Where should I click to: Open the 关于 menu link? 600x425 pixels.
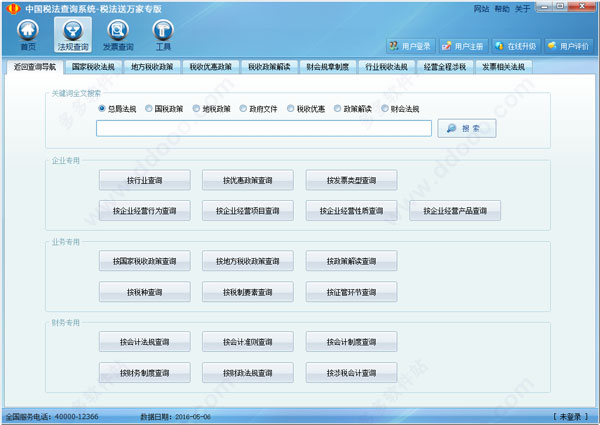click(x=522, y=8)
